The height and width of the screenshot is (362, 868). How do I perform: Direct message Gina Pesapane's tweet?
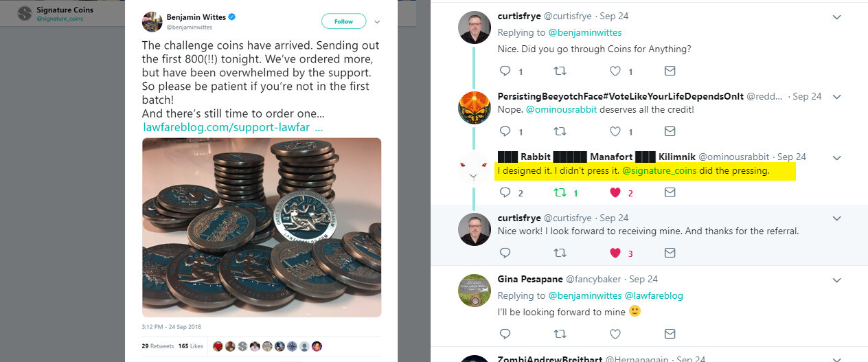pos(670,334)
